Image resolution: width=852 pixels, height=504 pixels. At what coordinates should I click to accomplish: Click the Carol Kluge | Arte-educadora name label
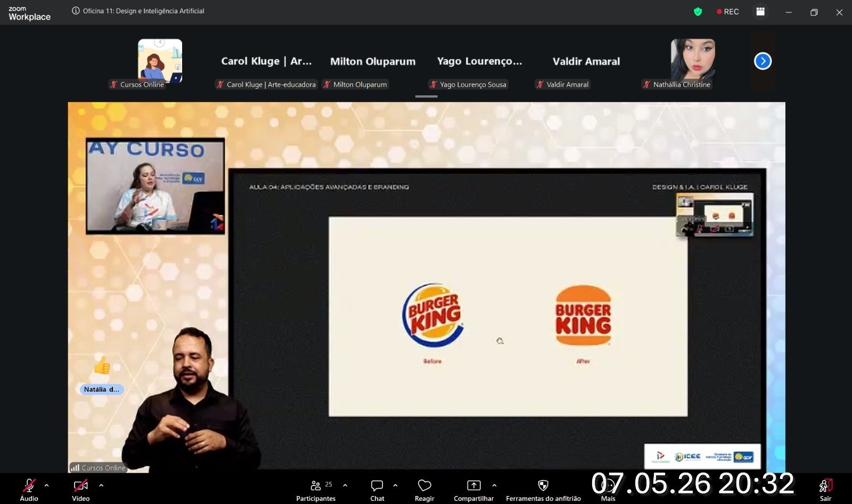point(266,85)
